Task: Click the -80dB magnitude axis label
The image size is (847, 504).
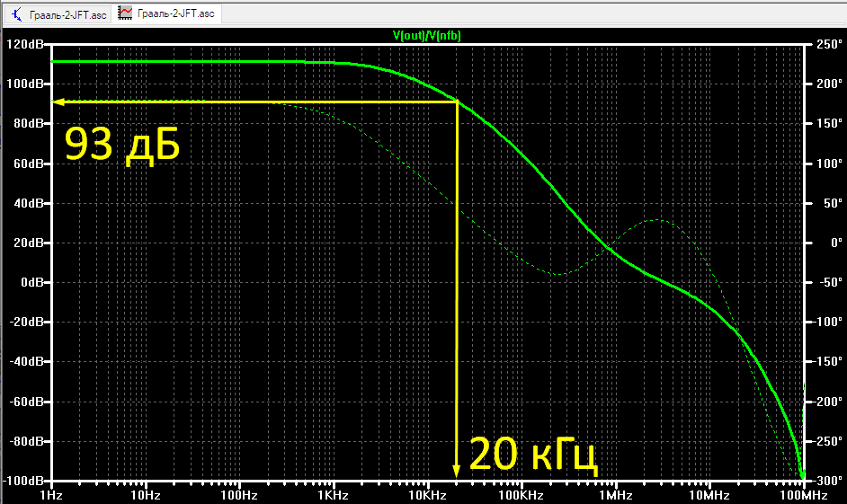Action: (26, 441)
